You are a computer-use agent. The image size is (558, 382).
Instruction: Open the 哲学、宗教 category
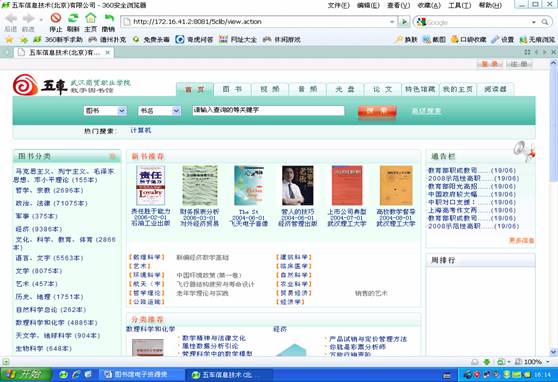coord(49,190)
